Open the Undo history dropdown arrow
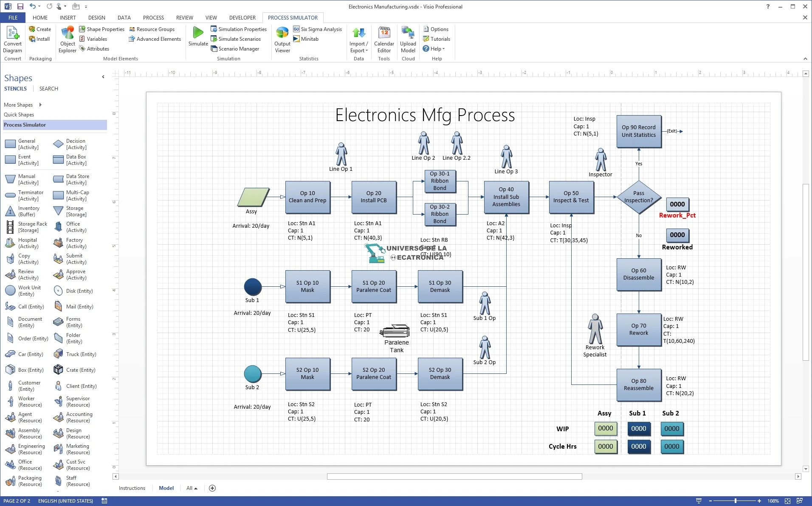This screenshot has height=506, width=812. click(39, 6)
